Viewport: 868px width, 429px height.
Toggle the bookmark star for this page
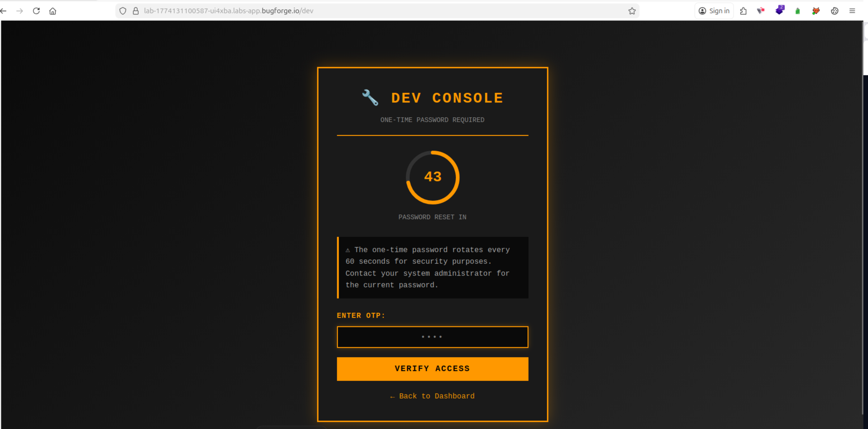pos(632,11)
